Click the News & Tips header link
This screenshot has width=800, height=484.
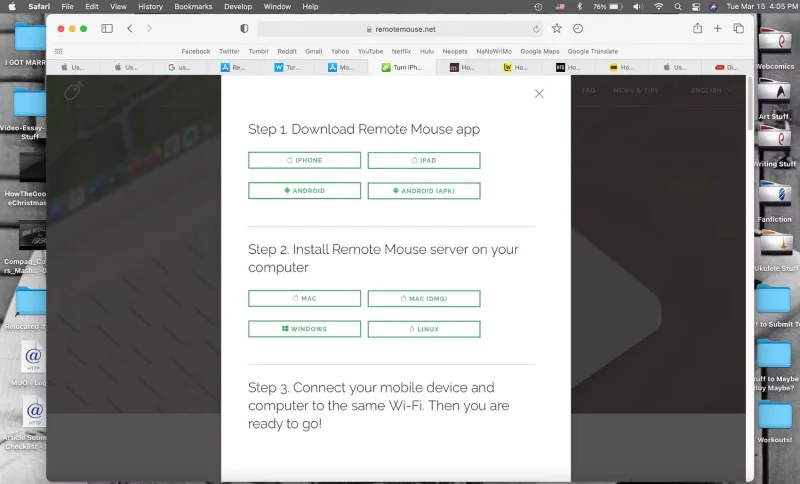point(636,90)
